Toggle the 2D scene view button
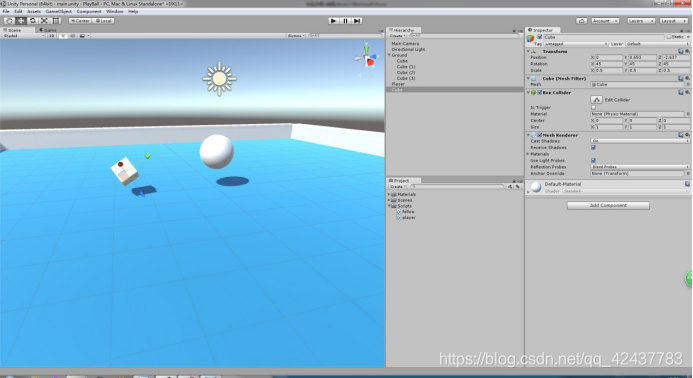The width and height of the screenshot is (693, 378). 51,36
